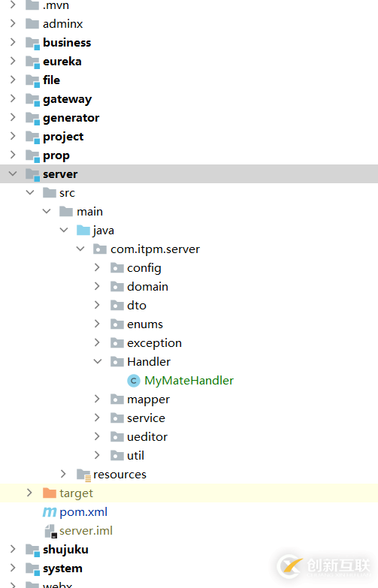Collapse the java folder arrow
Screen dimensions: 378x588
64,230
